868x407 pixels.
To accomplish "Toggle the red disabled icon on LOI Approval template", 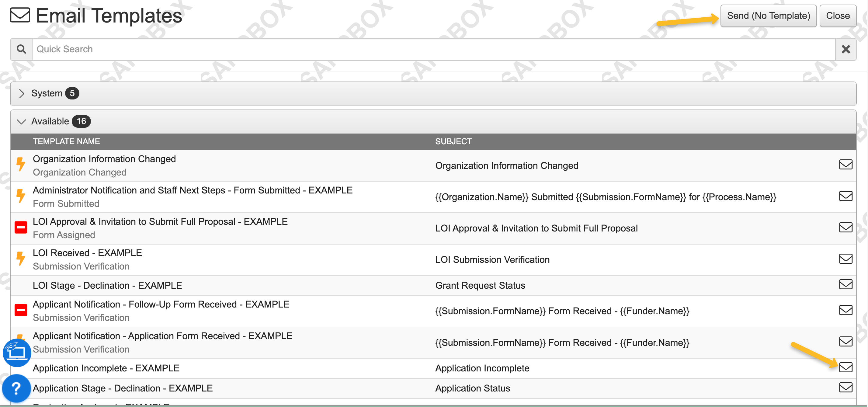I will (x=21, y=228).
